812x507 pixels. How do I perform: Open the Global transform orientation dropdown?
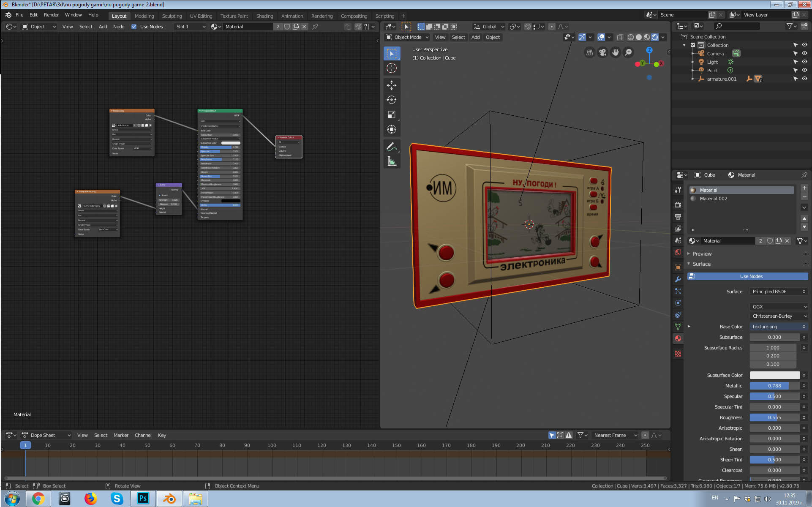(489, 27)
